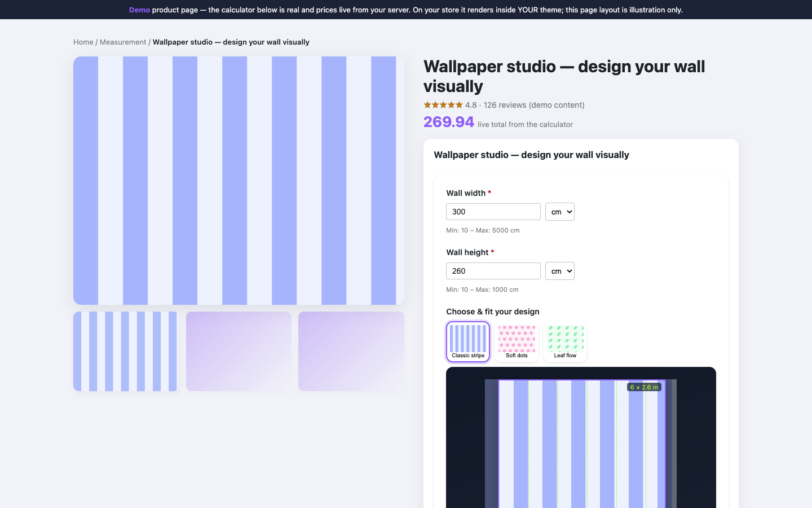Image resolution: width=812 pixels, height=508 pixels.
Task: Open the Home breadcrumb link
Action: point(83,42)
